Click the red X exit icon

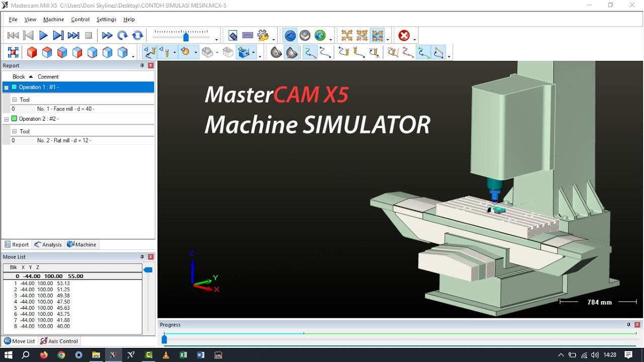click(x=404, y=35)
